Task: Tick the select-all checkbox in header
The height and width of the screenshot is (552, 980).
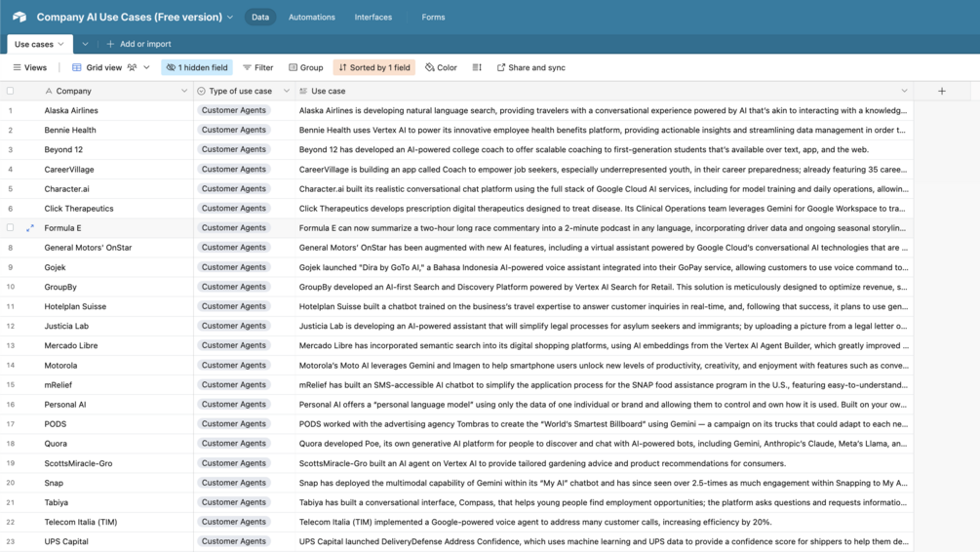Action: 10,91
